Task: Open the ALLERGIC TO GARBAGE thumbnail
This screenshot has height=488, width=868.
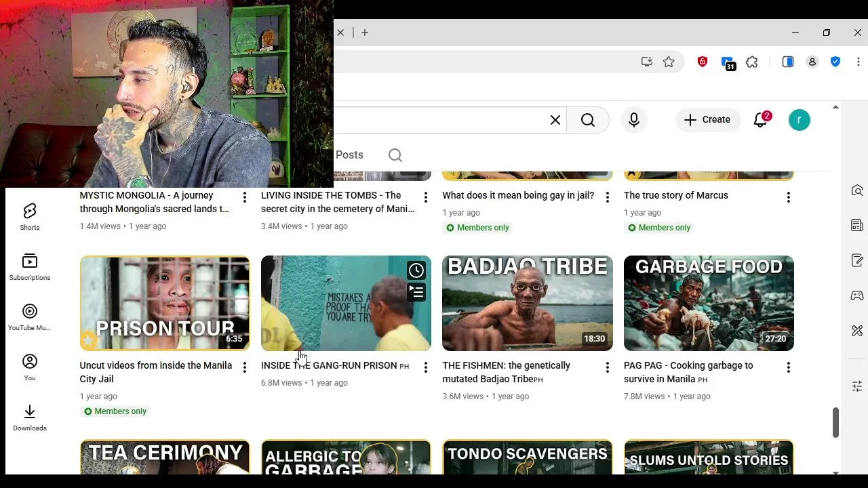Action: pos(346,457)
